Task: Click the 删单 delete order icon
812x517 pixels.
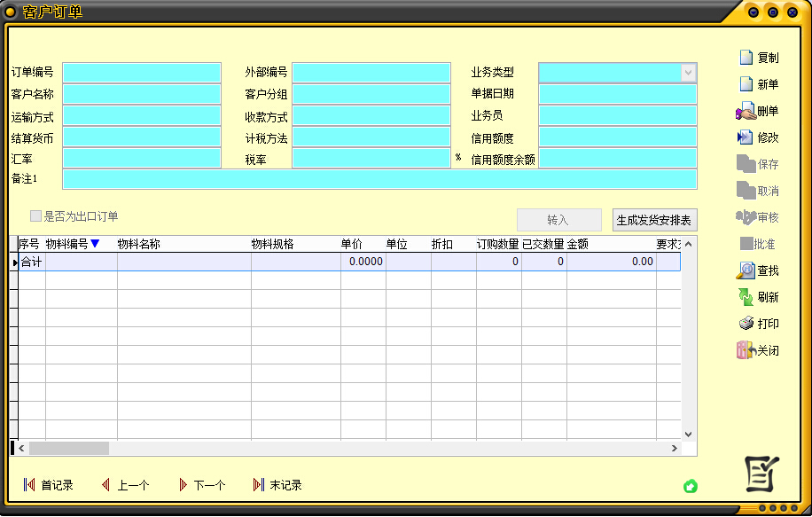Action: coord(746,112)
